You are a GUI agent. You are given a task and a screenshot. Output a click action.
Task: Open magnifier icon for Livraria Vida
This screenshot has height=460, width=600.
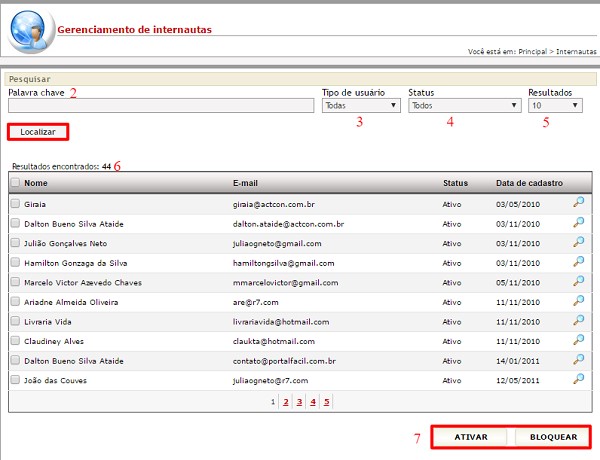[x=579, y=320]
